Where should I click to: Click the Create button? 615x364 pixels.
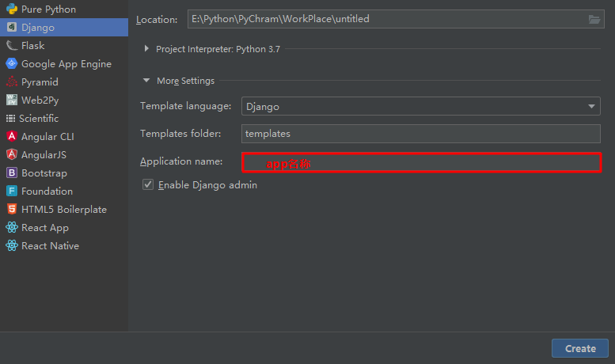click(x=580, y=348)
